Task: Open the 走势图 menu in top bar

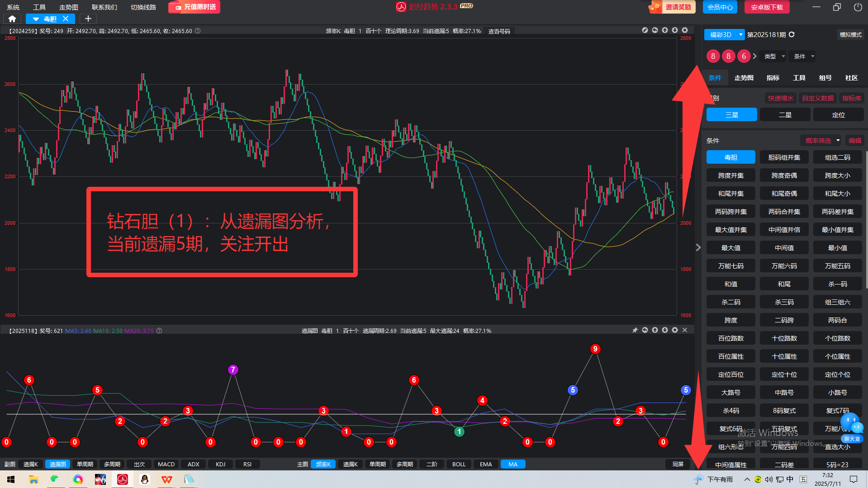Action: tap(69, 7)
